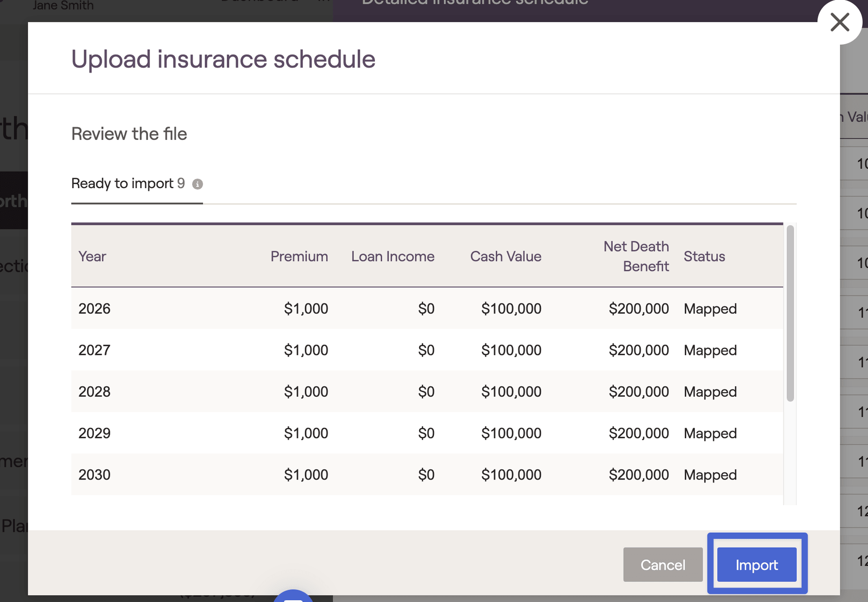The image size is (868, 602).
Task: Click the Loan Income column header
Action: click(x=392, y=256)
